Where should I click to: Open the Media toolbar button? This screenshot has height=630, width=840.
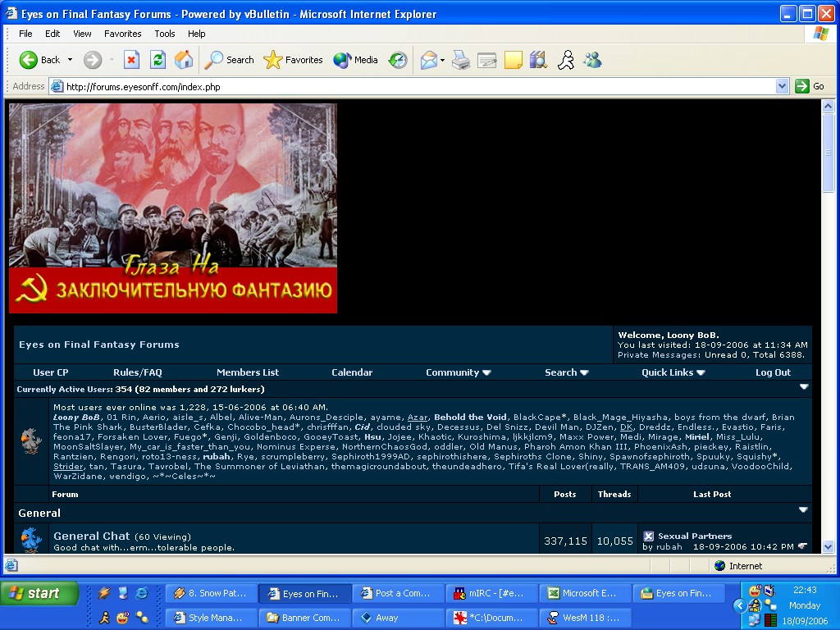tap(356, 60)
